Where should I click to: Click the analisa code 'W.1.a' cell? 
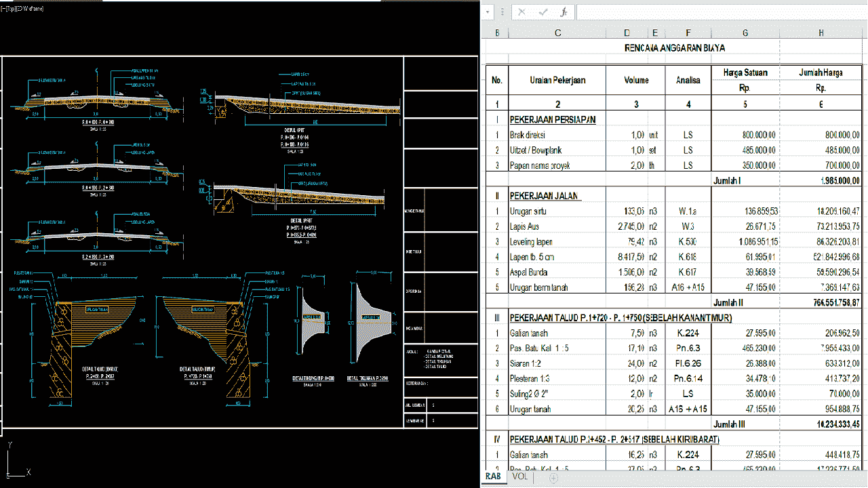(x=688, y=211)
